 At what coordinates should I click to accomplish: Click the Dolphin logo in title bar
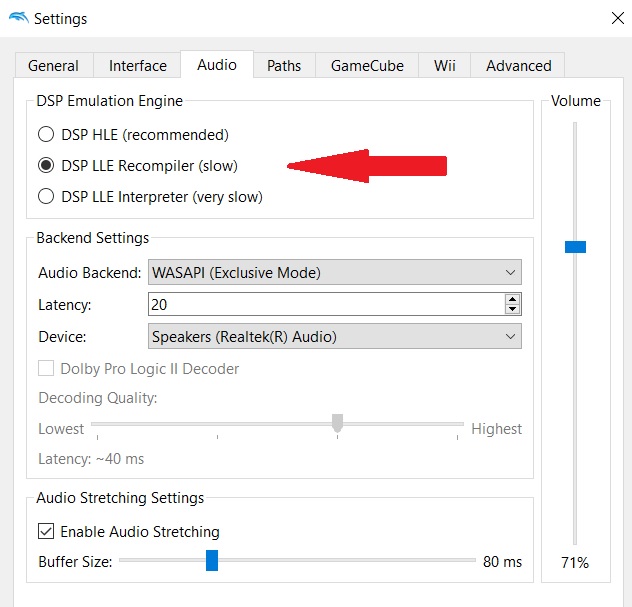tap(17, 18)
